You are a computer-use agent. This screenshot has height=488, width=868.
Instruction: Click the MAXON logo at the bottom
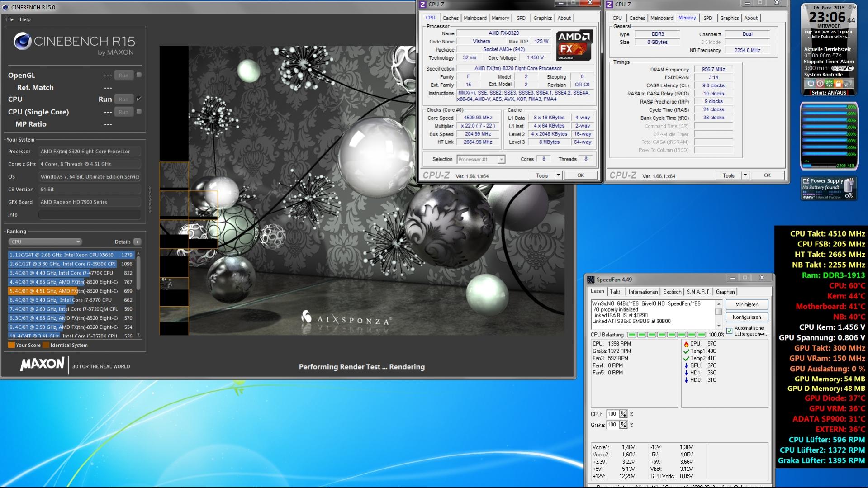pyautogui.click(x=42, y=364)
